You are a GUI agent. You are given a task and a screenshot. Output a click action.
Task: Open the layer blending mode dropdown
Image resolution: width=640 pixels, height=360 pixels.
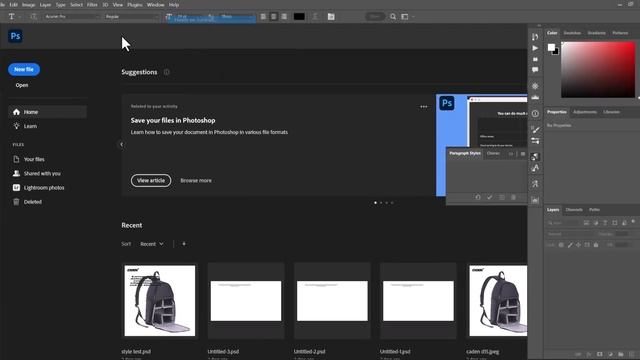coord(571,234)
